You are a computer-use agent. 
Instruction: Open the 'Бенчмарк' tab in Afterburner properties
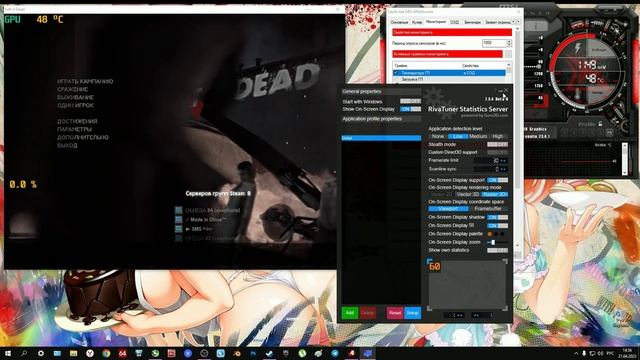click(x=472, y=22)
